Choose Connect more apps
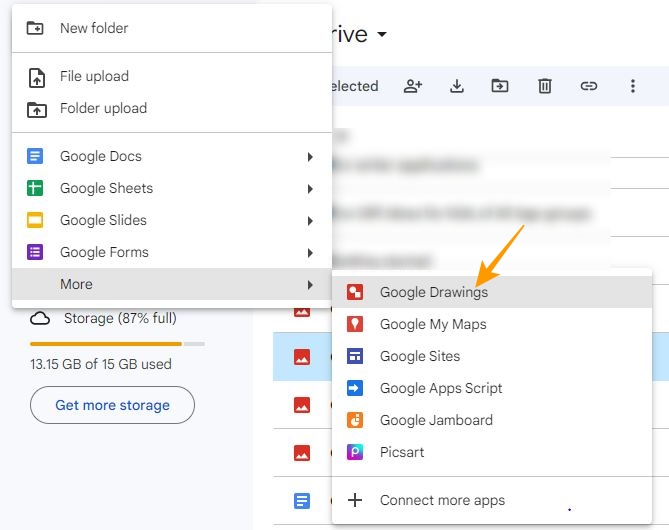 pos(492,500)
